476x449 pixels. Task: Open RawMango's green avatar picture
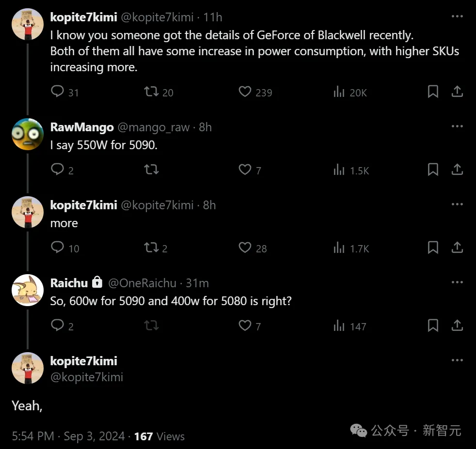tap(28, 134)
